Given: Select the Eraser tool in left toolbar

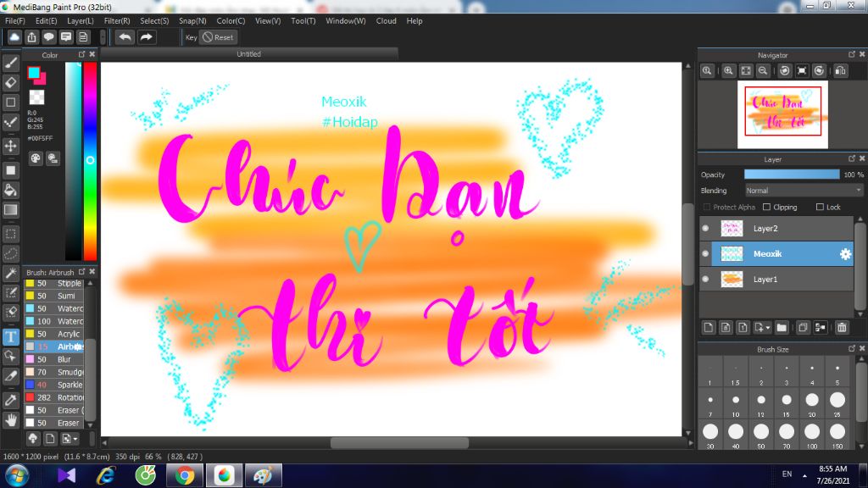Looking at the screenshot, I should pyautogui.click(x=10, y=82).
